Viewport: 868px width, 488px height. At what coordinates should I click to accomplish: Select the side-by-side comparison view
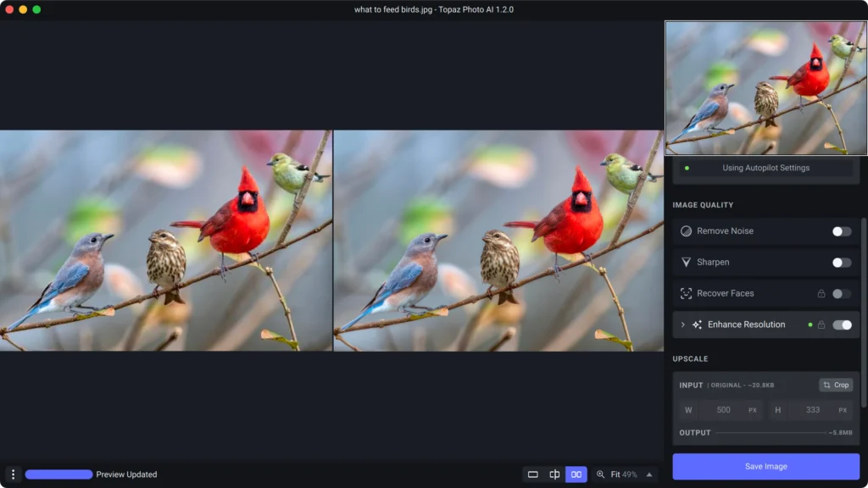point(576,474)
